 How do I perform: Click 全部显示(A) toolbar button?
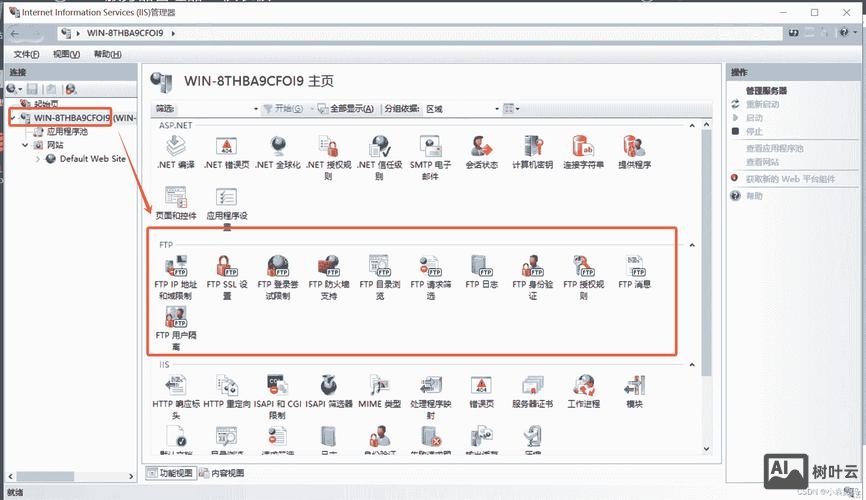coord(346,109)
